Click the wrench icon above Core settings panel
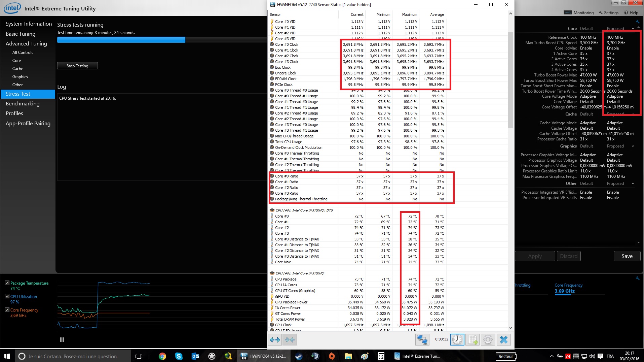Image resolution: width=644 pixels, height=362 pixels. click(x=637, y=22)
